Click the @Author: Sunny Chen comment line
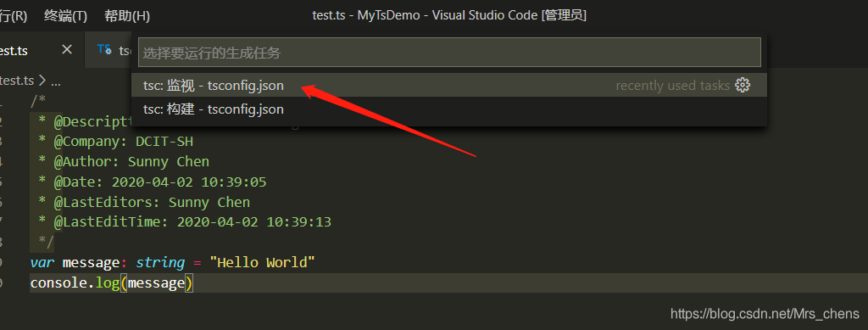Screen dimensions: 868x330 (124, 162)
